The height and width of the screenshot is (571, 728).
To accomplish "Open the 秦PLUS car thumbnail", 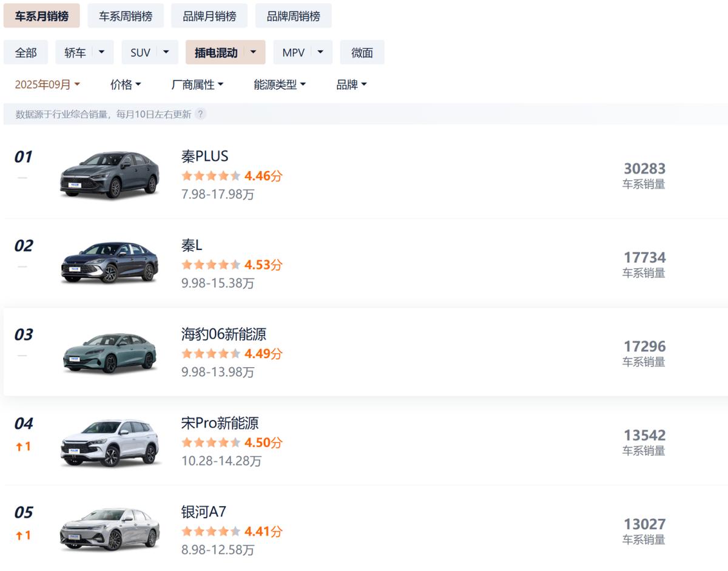I will [x=110, y=175].
